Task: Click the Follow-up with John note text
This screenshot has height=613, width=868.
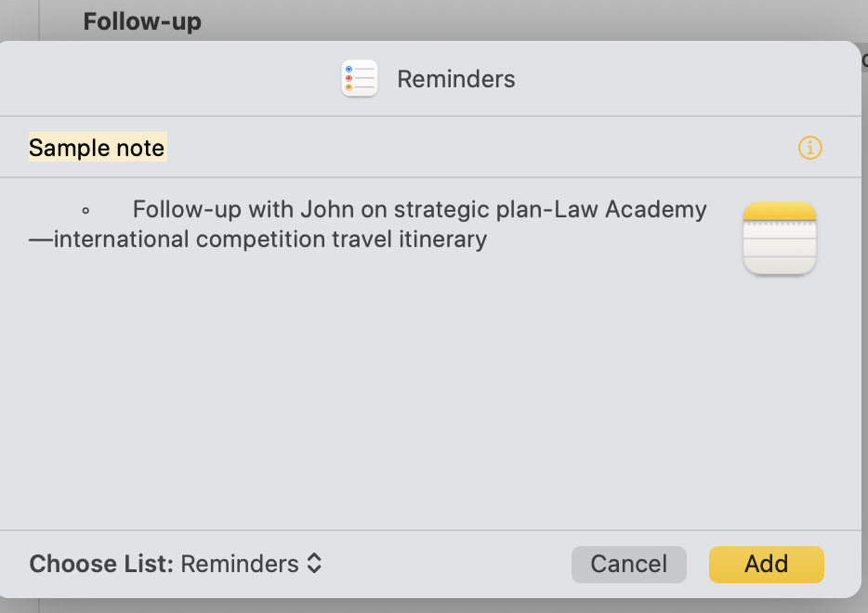Action: pyautogui.click(x=372, y=224)
